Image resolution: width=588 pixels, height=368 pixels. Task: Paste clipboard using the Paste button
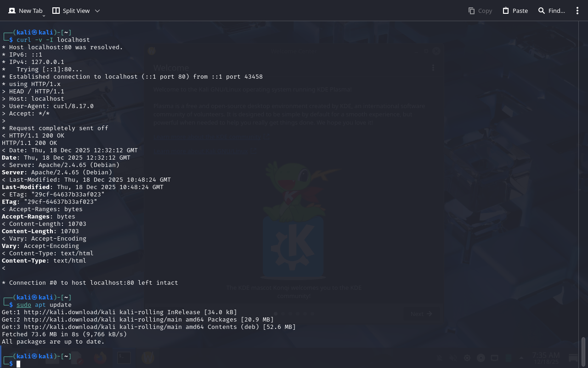click(515, 11)
